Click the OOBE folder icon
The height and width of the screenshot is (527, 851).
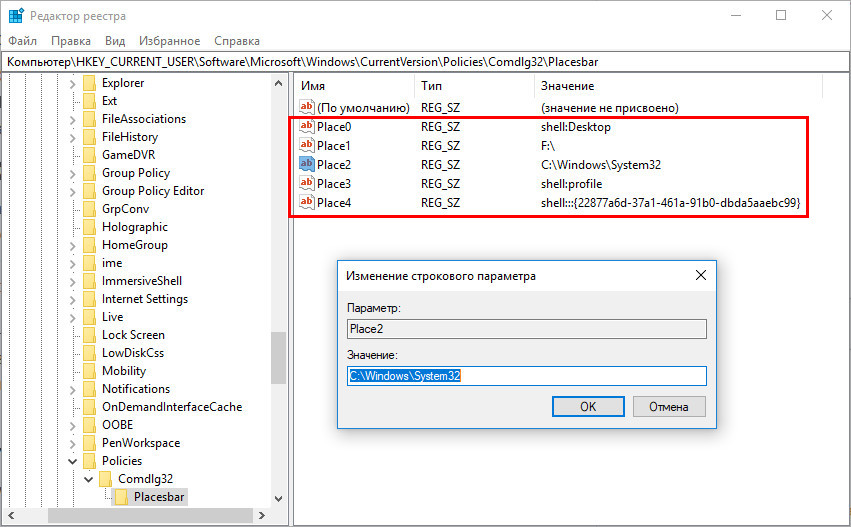(90, 425)
